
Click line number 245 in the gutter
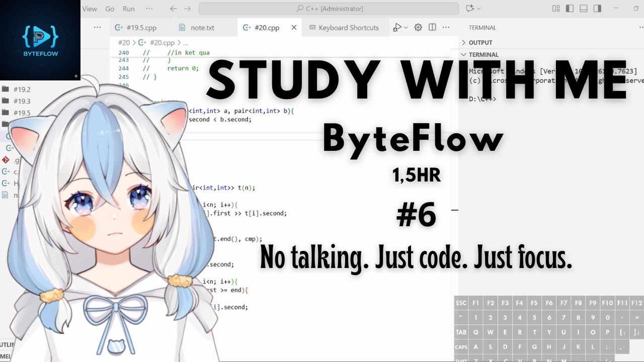click(x=124, y=77)
